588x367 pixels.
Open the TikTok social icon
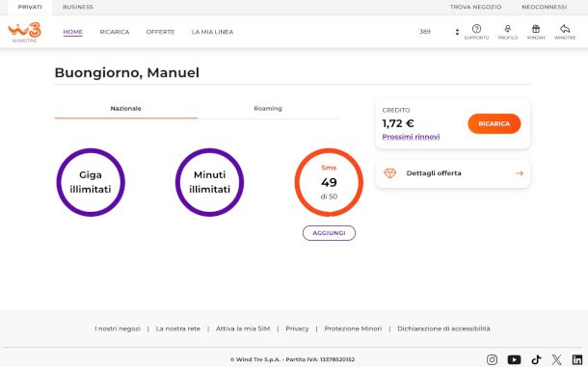point(536,360)
